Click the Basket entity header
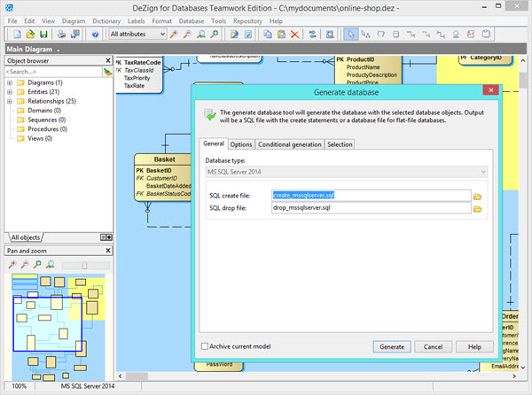The height and width of the screenshot is (395, 532). coord(164,159)
